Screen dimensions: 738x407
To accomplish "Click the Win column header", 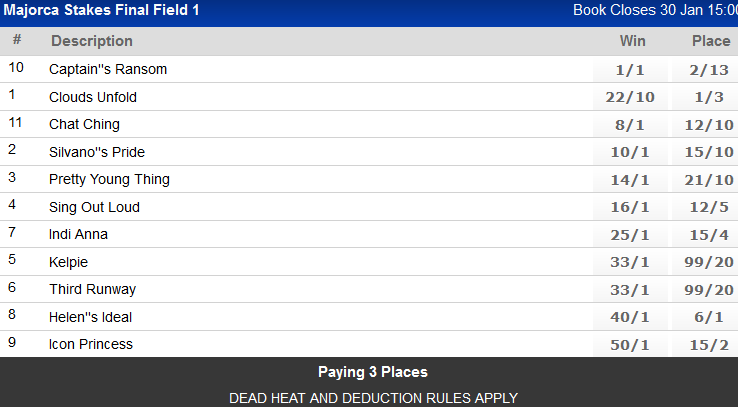I will pos(632,41).
